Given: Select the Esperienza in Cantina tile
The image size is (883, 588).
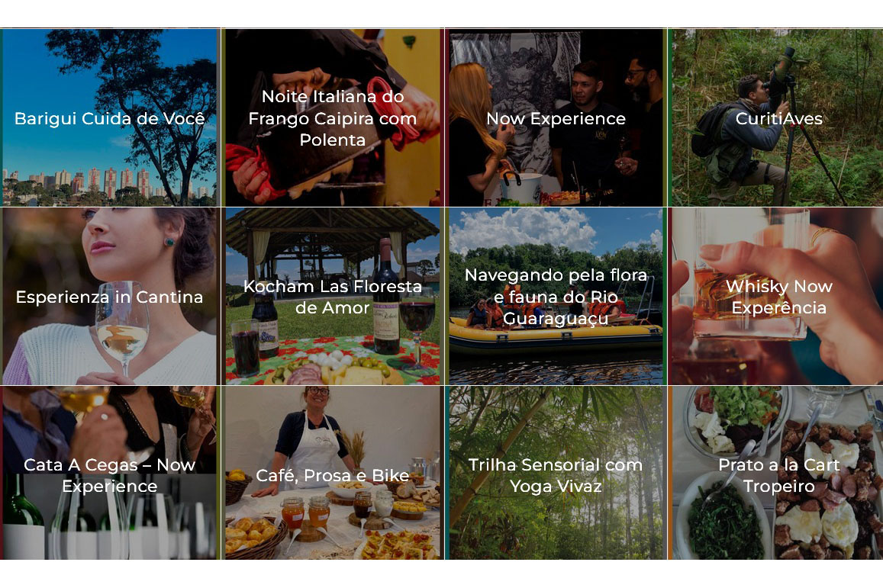Looking at the screenshot, I should (x=110, y=297).
